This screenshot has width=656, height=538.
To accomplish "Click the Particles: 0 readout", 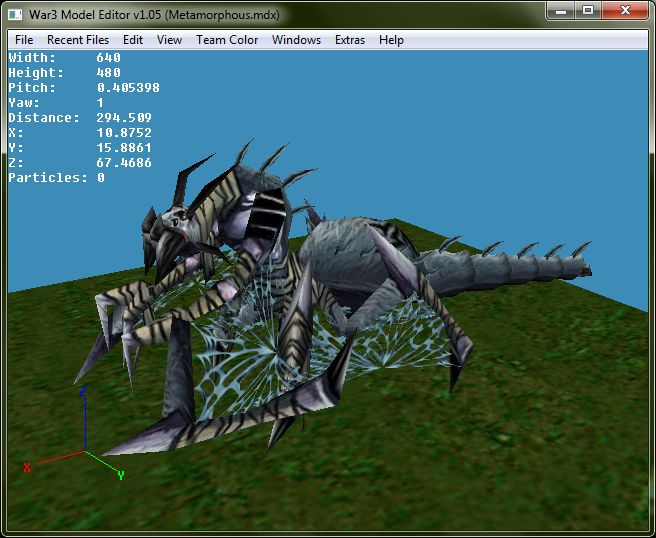I will pos(56,178).
